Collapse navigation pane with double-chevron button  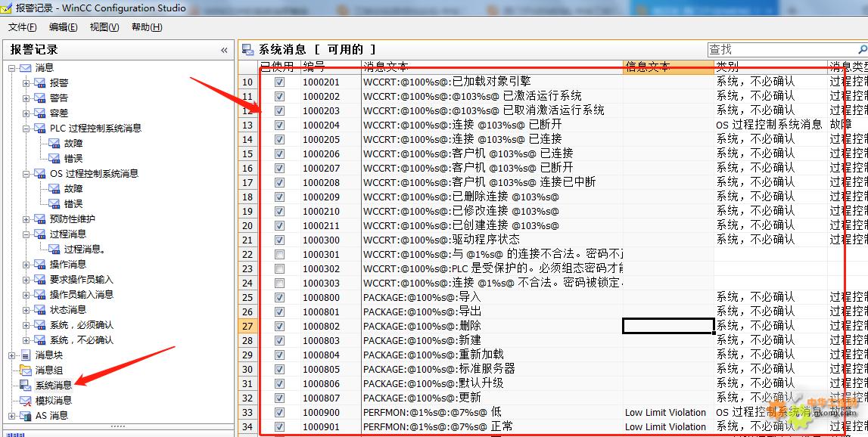tap(224, 51)
